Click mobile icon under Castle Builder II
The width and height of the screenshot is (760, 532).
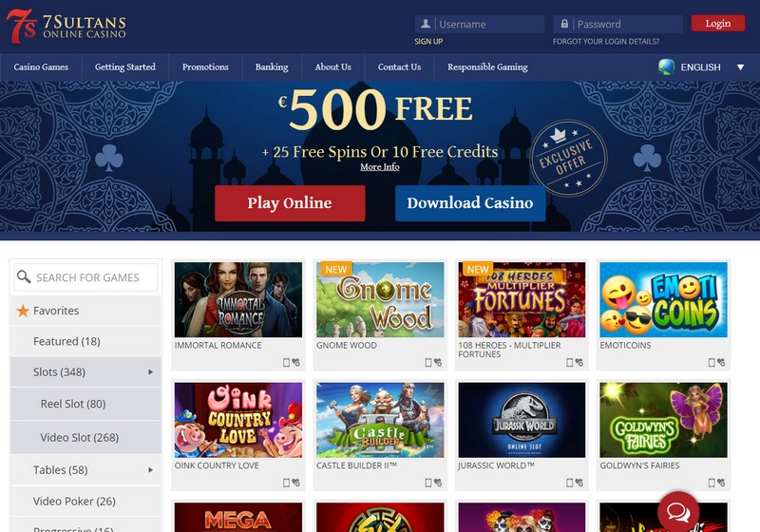(x=428, y=483)
